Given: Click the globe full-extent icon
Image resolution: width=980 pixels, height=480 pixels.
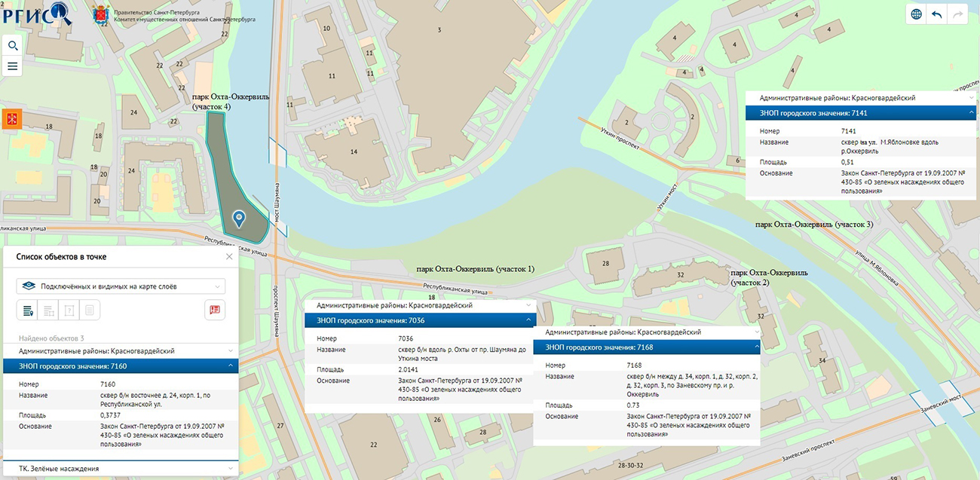Looking at the screenshot, I should tap(917, 14).
